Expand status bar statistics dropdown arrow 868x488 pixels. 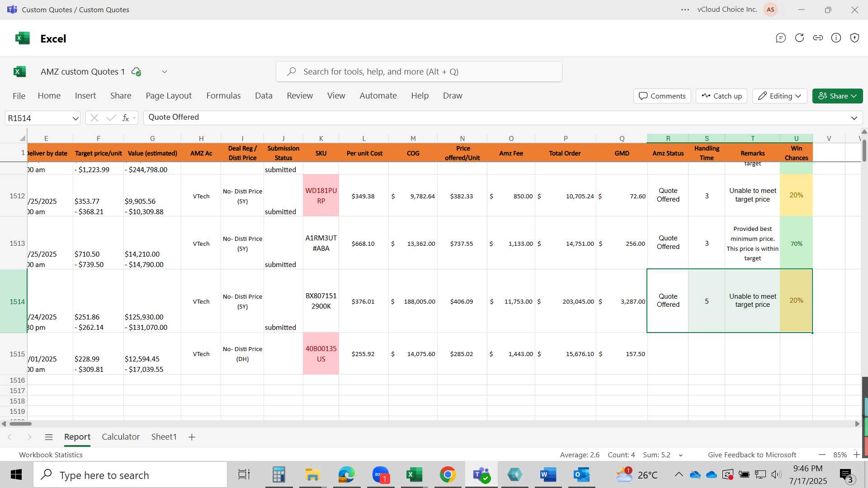(681, 455)
